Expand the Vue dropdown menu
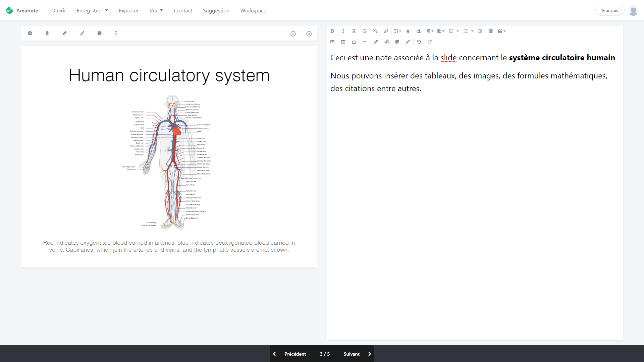 tap(156, 11)
